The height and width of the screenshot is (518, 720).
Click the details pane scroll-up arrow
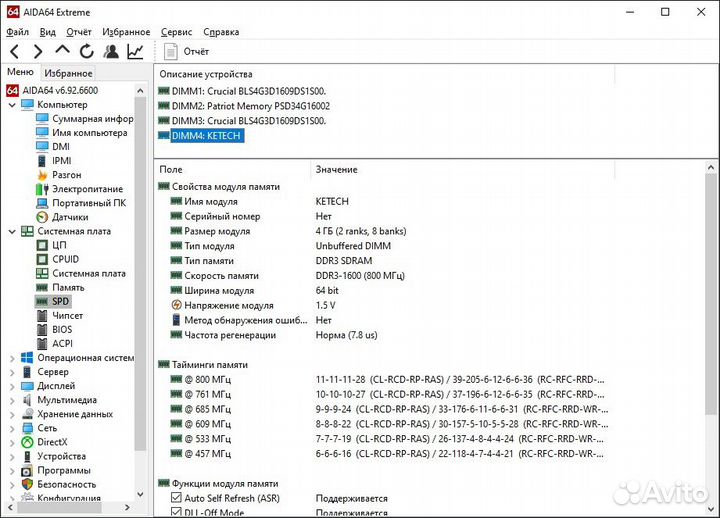pos(711,168)
